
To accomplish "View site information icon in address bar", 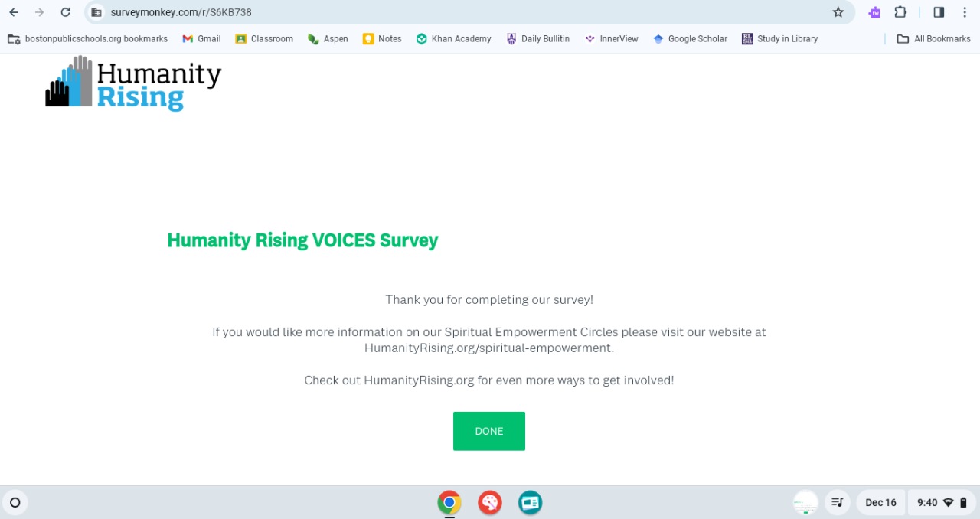I will point(96,12).
